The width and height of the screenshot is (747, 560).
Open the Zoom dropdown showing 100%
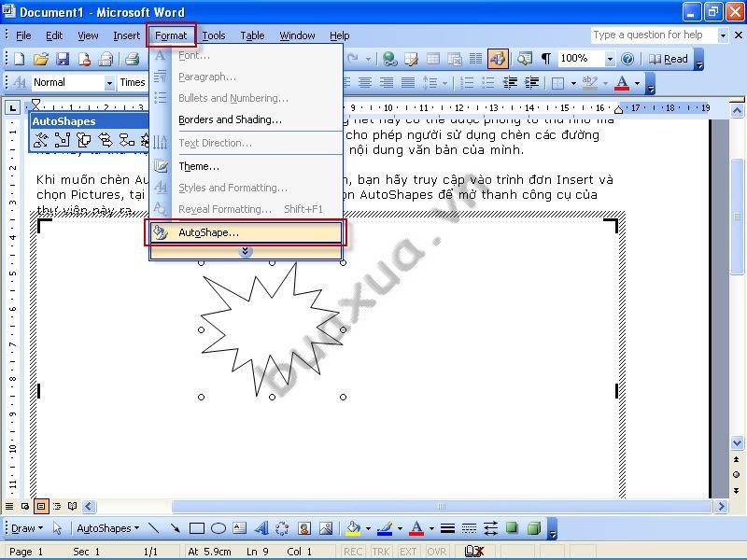point(610,59)
